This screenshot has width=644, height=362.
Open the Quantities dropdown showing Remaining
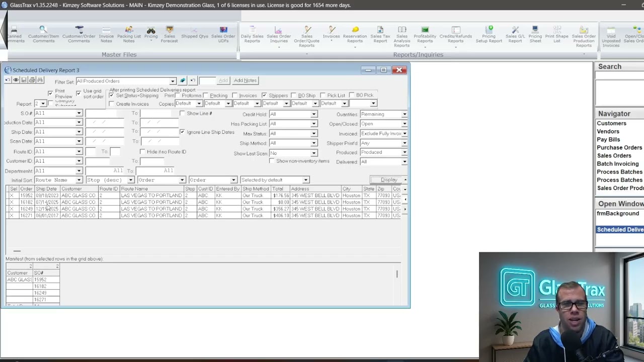405,114
